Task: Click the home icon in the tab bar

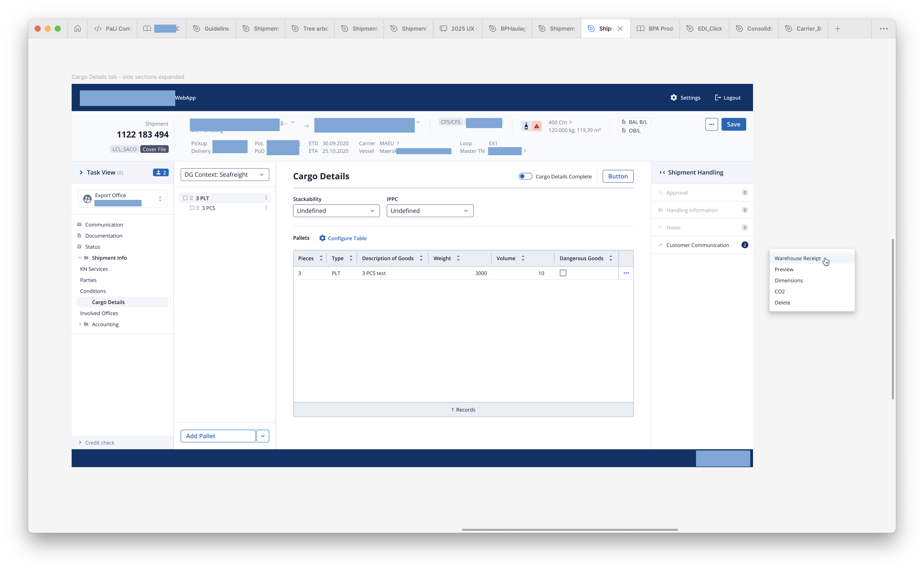Action: [77, 29]
